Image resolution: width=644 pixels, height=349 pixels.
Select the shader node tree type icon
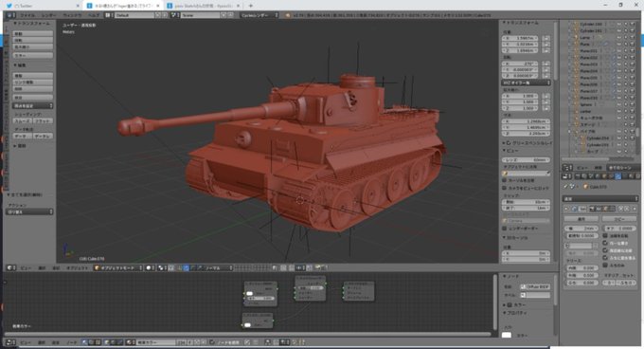(85, 342)
